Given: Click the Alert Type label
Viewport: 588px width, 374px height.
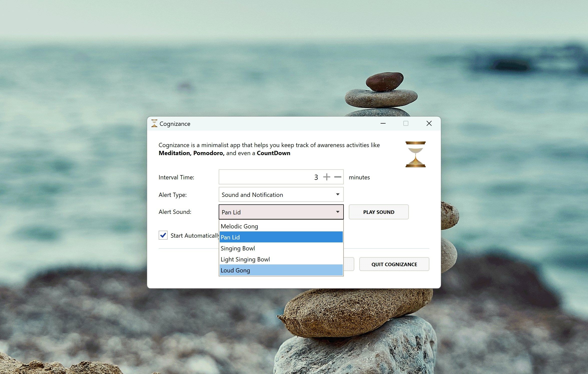Looking at the screenshot, I should coord(173,195).
